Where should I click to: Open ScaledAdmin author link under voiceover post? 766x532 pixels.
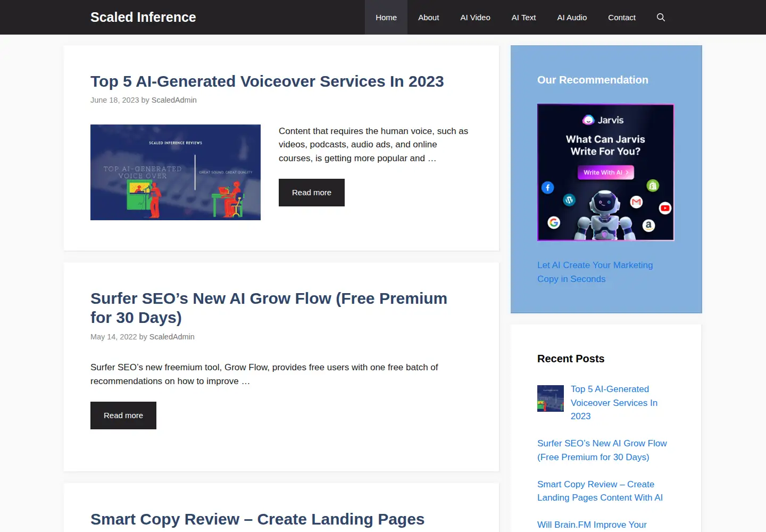pos(174,100)
